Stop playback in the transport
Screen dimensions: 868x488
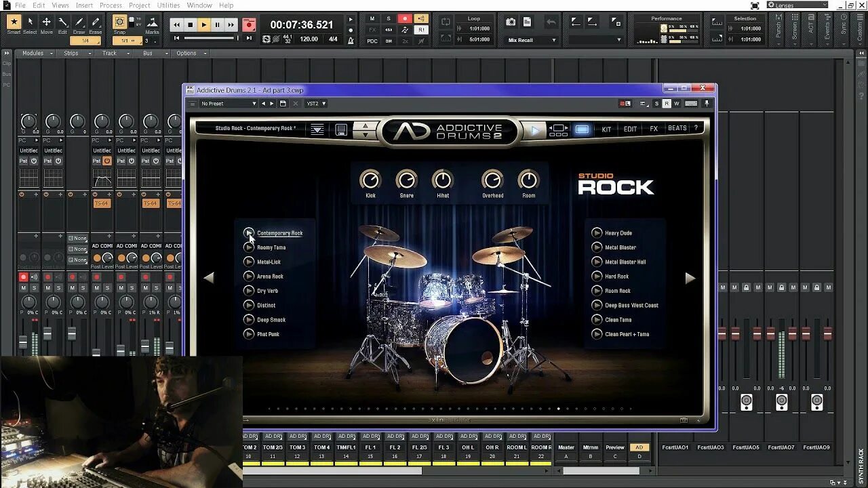tap(191, 24)
